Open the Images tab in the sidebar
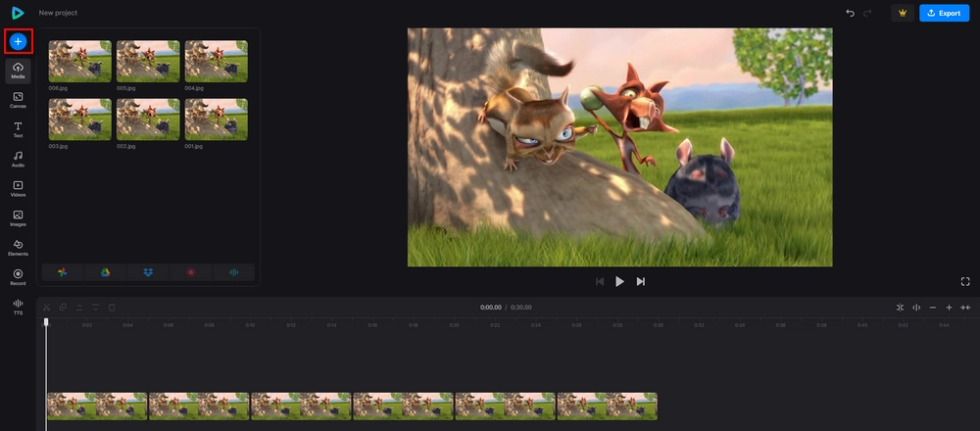 click(18, 218)
